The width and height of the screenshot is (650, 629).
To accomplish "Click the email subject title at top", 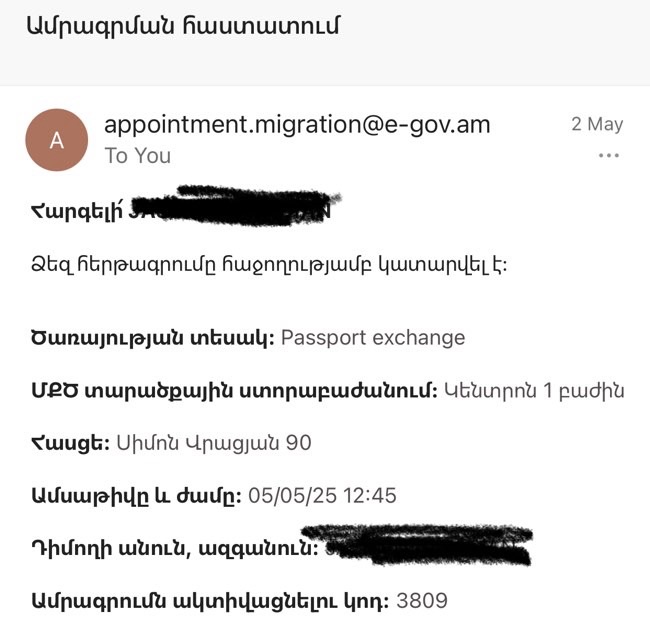I will [x=184, y=26].
